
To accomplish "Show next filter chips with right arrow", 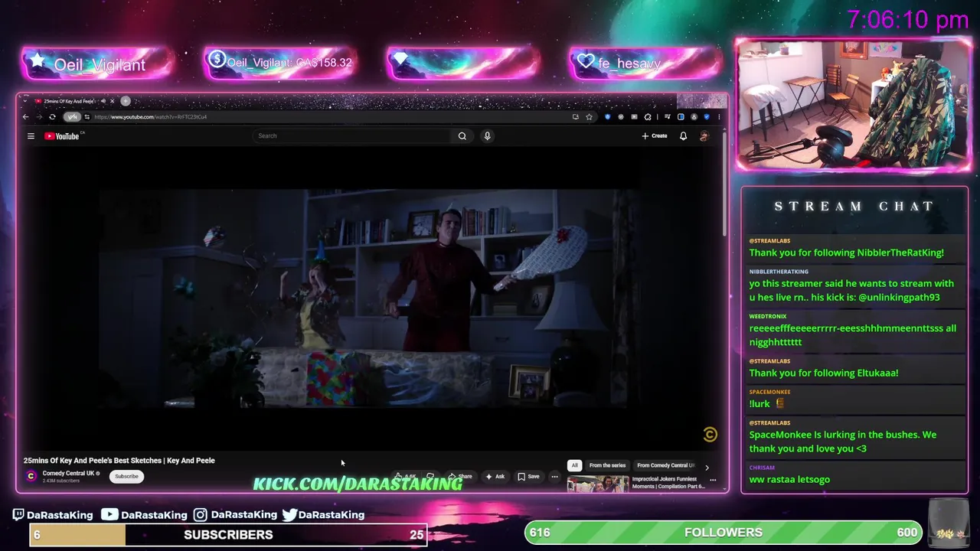I will (707, 467).
